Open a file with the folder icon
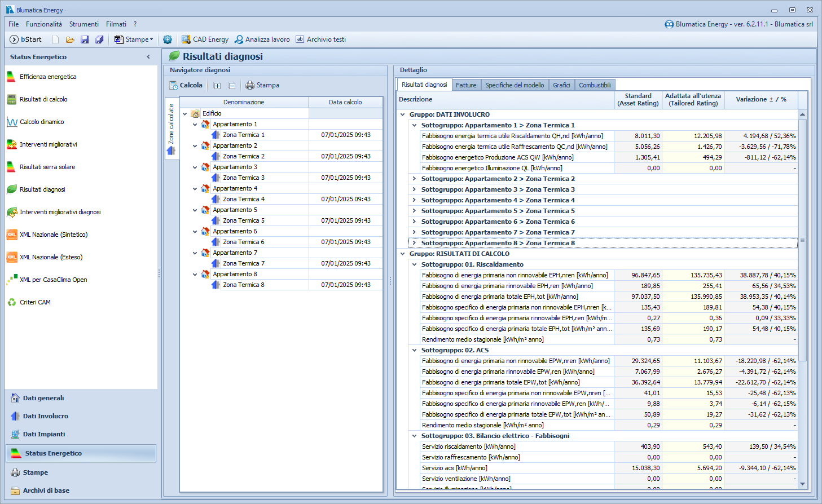 [70, 39]
